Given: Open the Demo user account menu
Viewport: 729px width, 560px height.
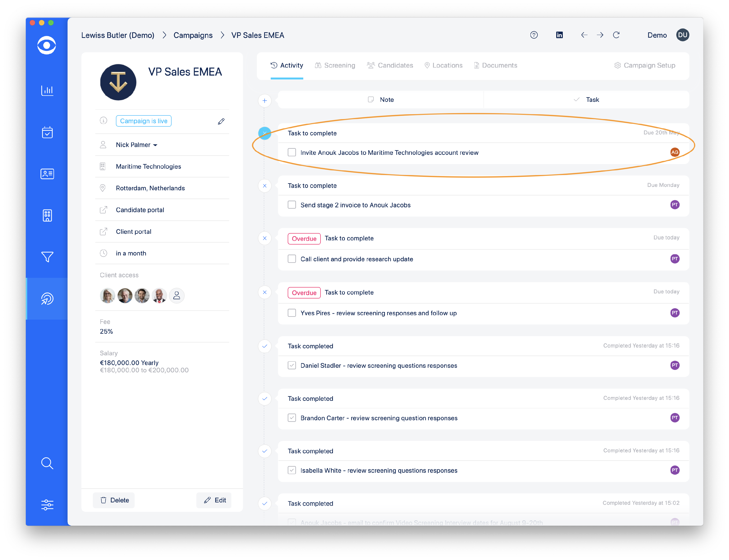Looking at the screenshot, I should coord(682,35).
